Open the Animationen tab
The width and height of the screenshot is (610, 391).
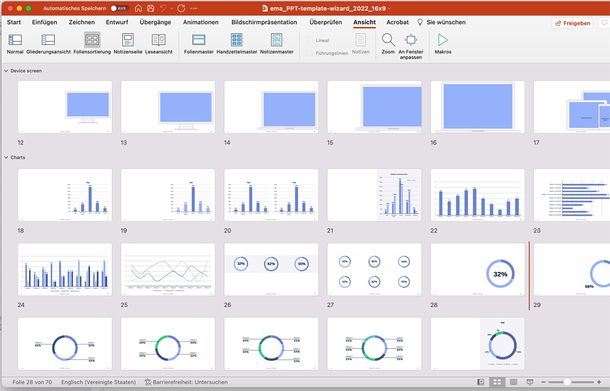pos(201,22)
